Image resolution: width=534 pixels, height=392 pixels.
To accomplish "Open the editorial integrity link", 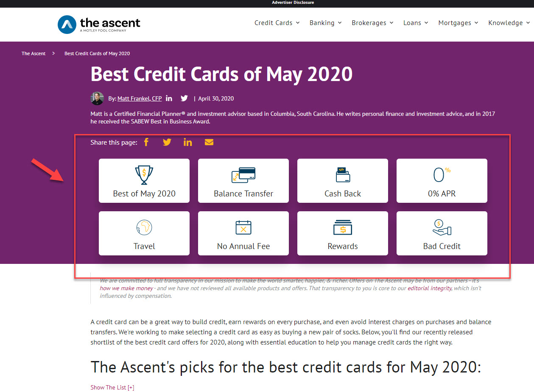I will click(x=429, y=288).
